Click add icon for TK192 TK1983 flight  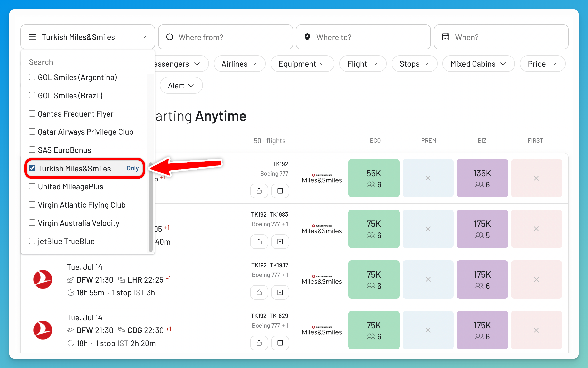280,242
